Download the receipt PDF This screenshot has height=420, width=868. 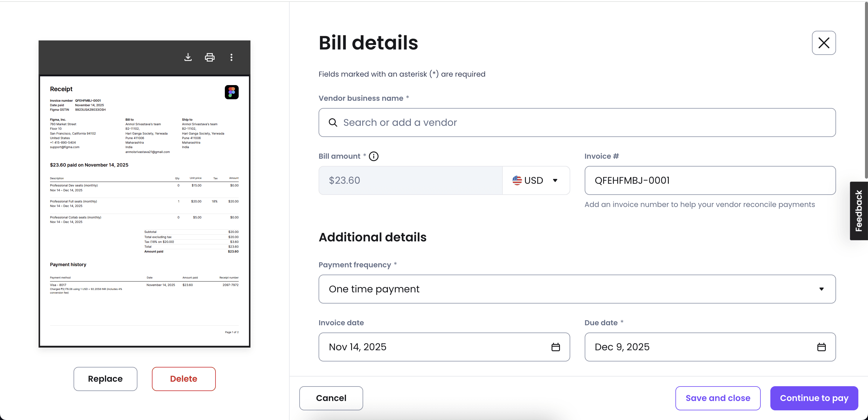pos(188,57)
